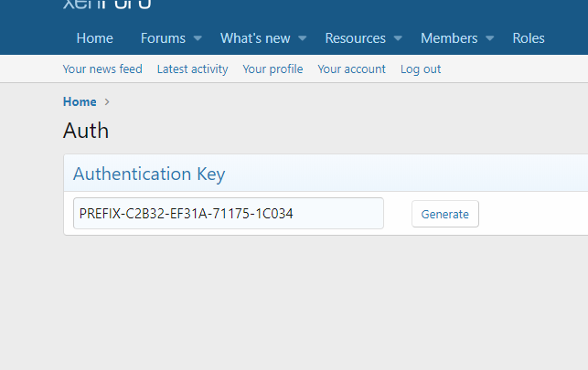Open the Your news feed link
The image size is (588, 370).
point(102,69)
